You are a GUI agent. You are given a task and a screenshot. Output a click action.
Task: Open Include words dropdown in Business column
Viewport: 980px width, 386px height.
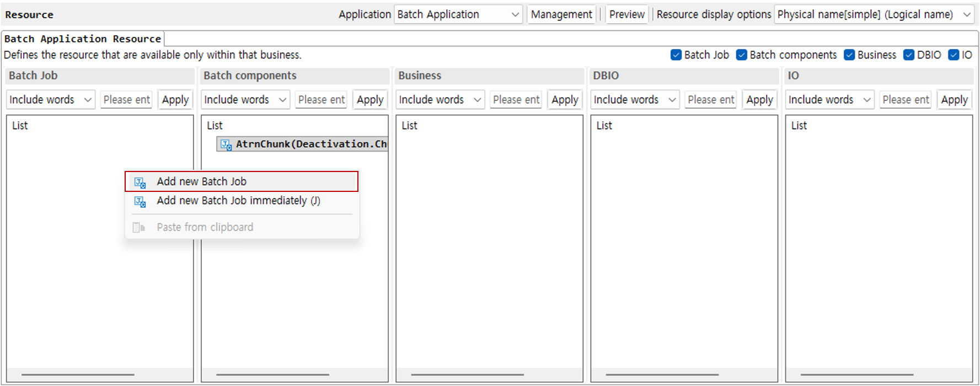[x=440, y=100]
